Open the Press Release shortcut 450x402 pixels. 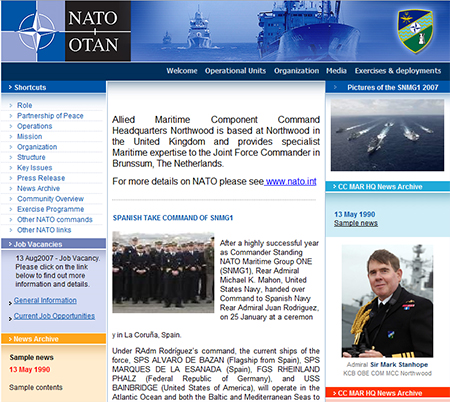tap(41, 178)
